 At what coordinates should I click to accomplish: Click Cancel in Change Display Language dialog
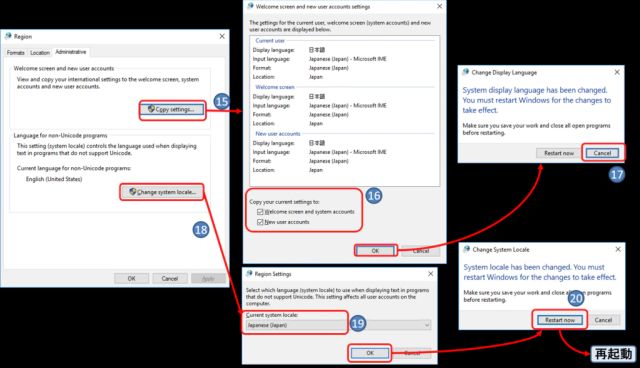tap(602, 153)
